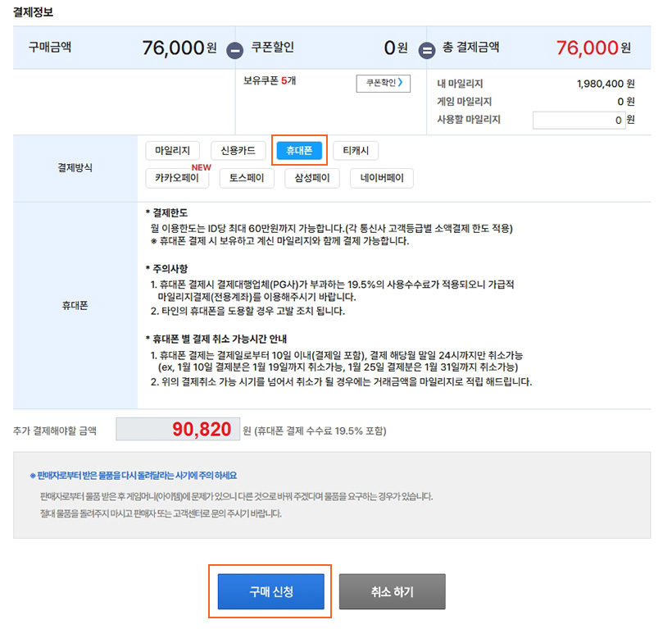Select 네이버페이 payment option

click(382, 178)
